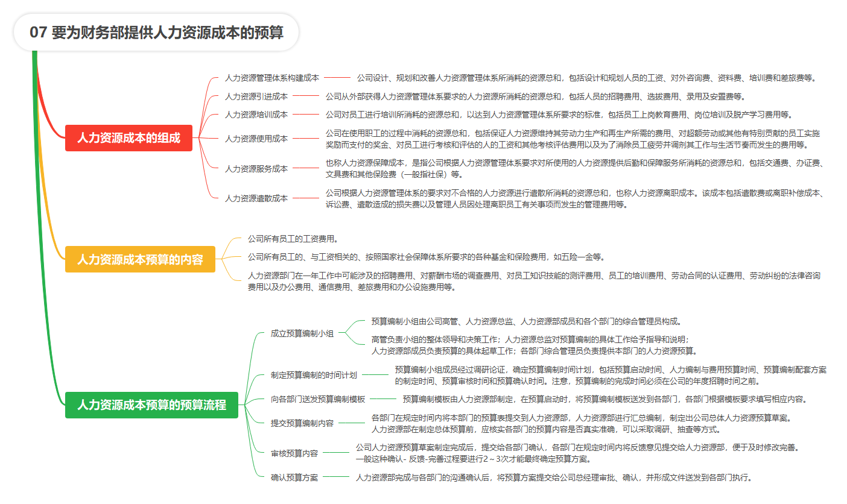Select the subtopic '确认预算方案'
The image size is (847, 504).
[x=294, y=477]
